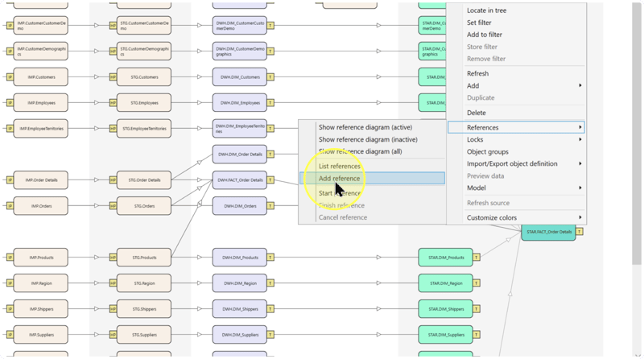
Task: Click the HP badge beside STG.Customers
Action: 113,76
